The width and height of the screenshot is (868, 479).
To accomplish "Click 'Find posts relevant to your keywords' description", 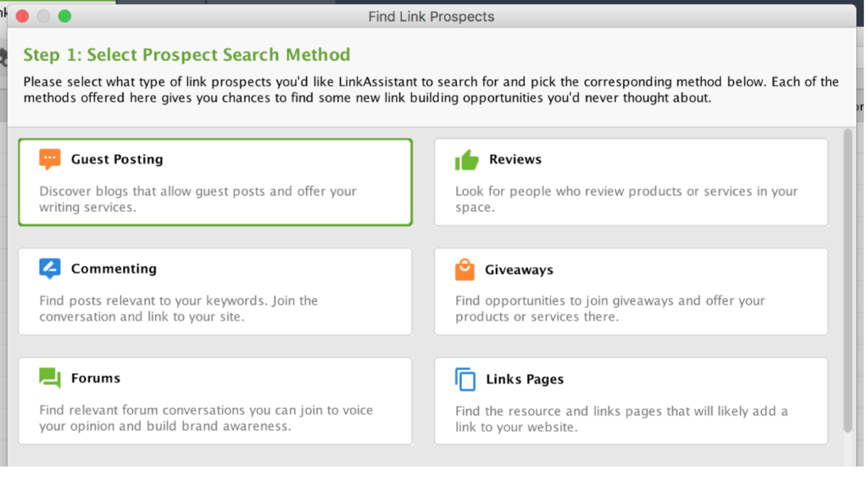I will [x=178, y=309].
